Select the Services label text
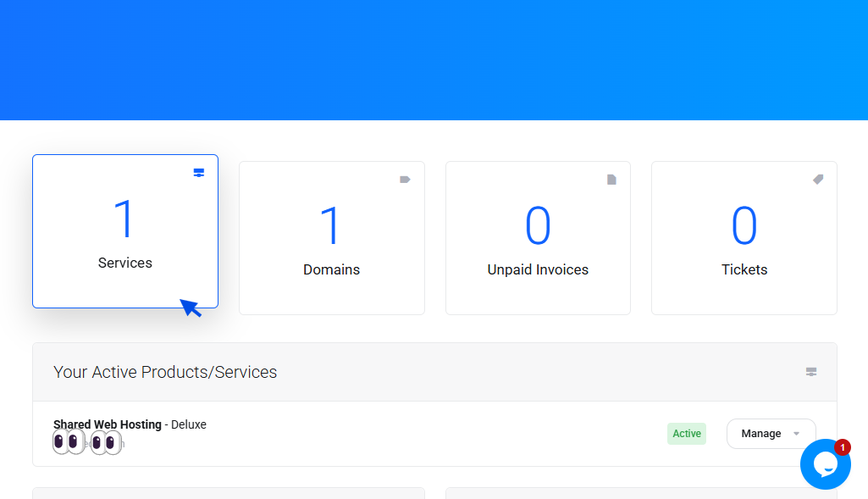 tap(125, 263)
